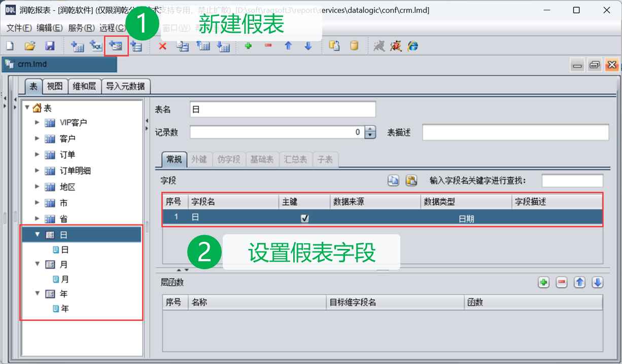This screenshot has width=622, height=364.
Task: Click the table-with-plus icon left of the red X
Action: point(136,46)
